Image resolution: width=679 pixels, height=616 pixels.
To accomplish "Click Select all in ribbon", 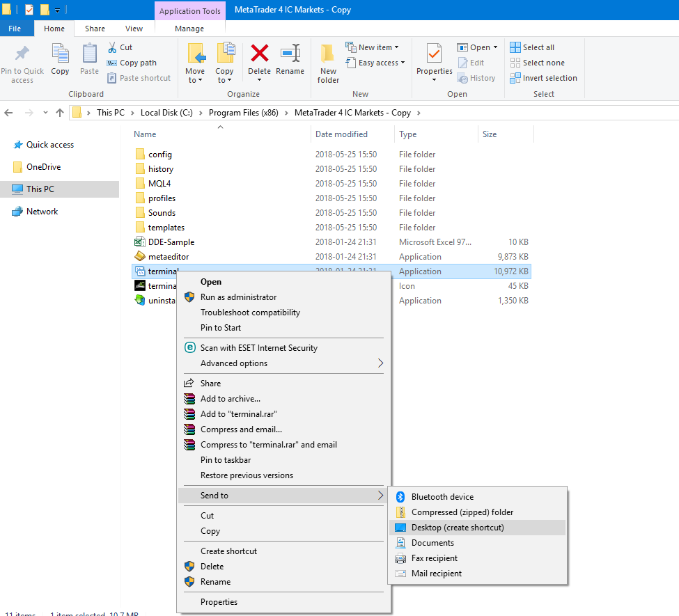I will [x=532, y=47].
